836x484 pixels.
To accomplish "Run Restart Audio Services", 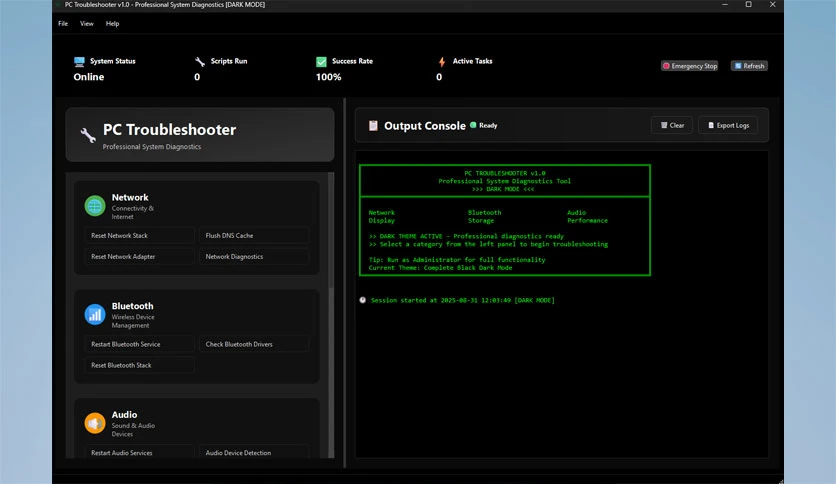I will [139, 452].
